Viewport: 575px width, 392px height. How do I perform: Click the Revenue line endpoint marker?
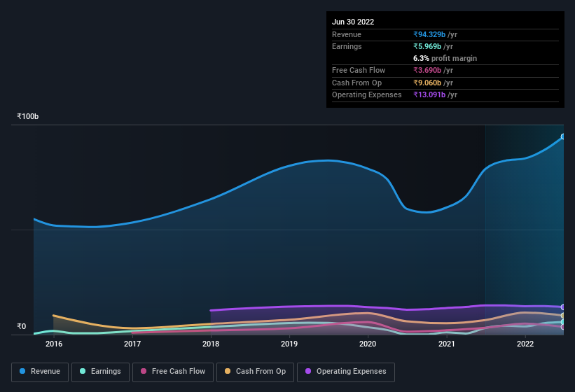pos(563,136)
